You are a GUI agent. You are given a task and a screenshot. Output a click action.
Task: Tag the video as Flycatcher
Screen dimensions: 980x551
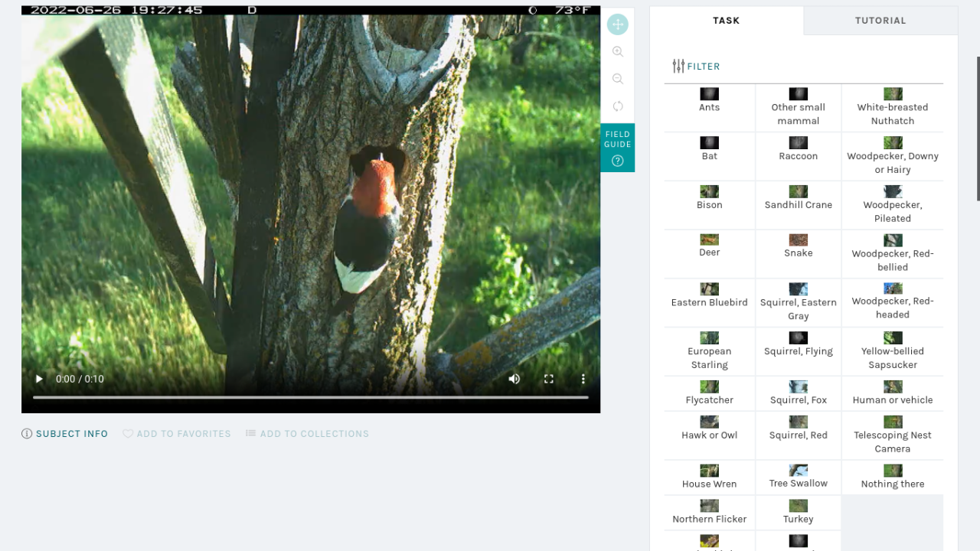(x=710, y=393)
